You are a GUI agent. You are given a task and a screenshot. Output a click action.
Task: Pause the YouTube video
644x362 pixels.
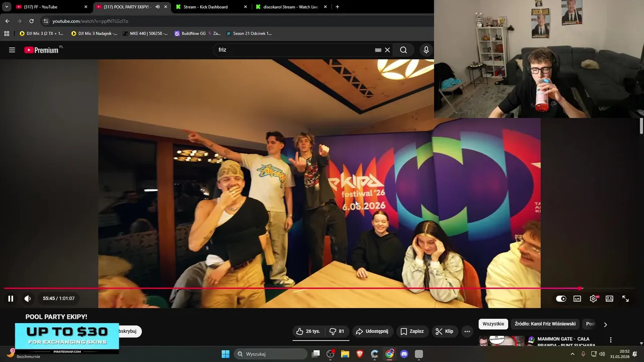(x=11, y=299)
